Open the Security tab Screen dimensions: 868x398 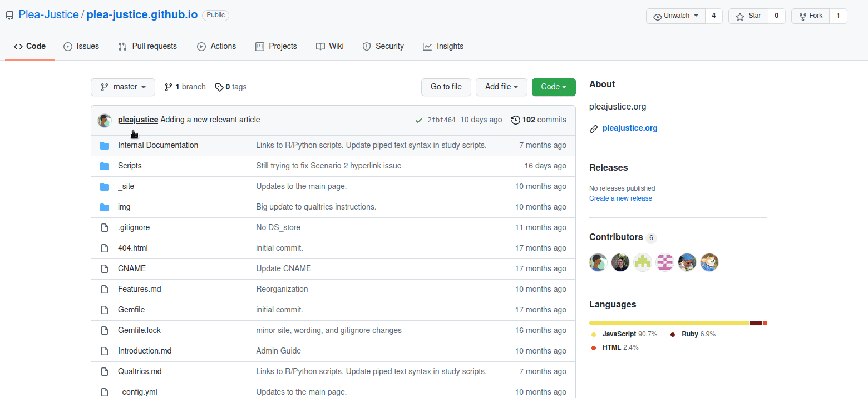point(383,47)
